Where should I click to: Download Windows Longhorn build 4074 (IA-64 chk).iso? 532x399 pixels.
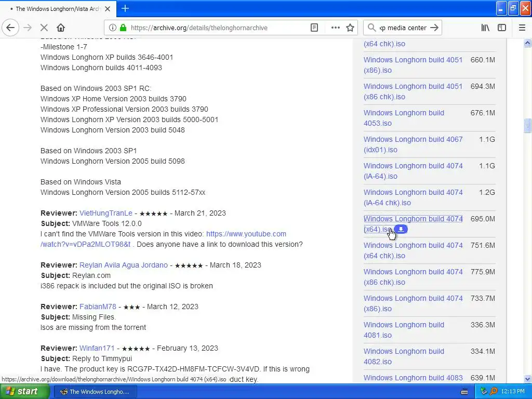413,197
